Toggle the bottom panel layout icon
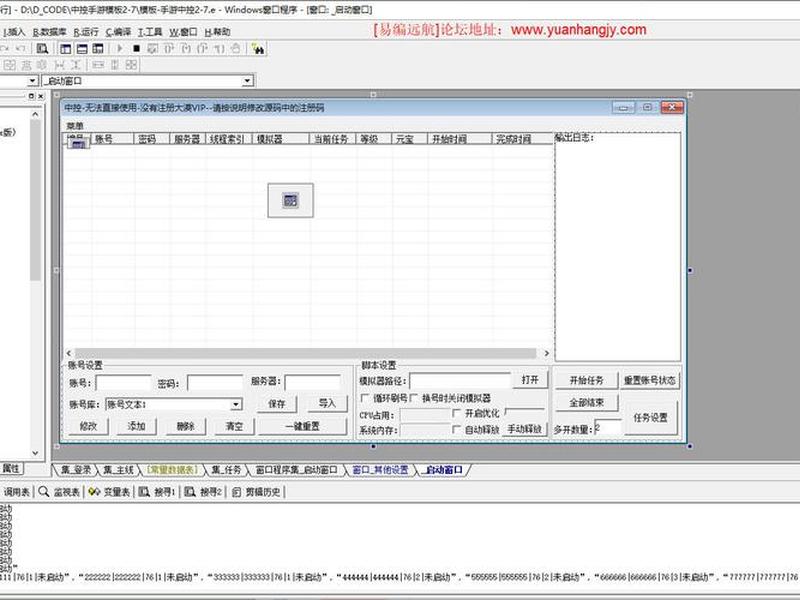The image size is (800, 600). [x=82, y=48]
